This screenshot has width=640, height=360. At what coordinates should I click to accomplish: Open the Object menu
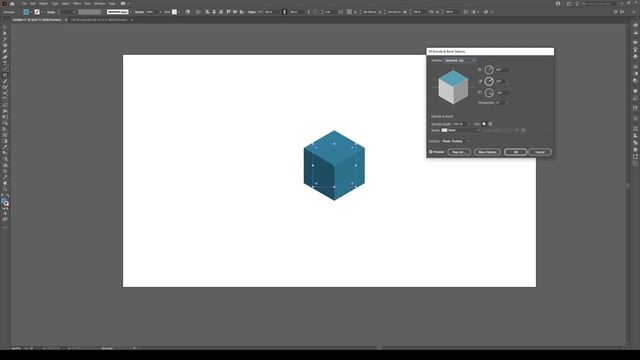(44, 4)
